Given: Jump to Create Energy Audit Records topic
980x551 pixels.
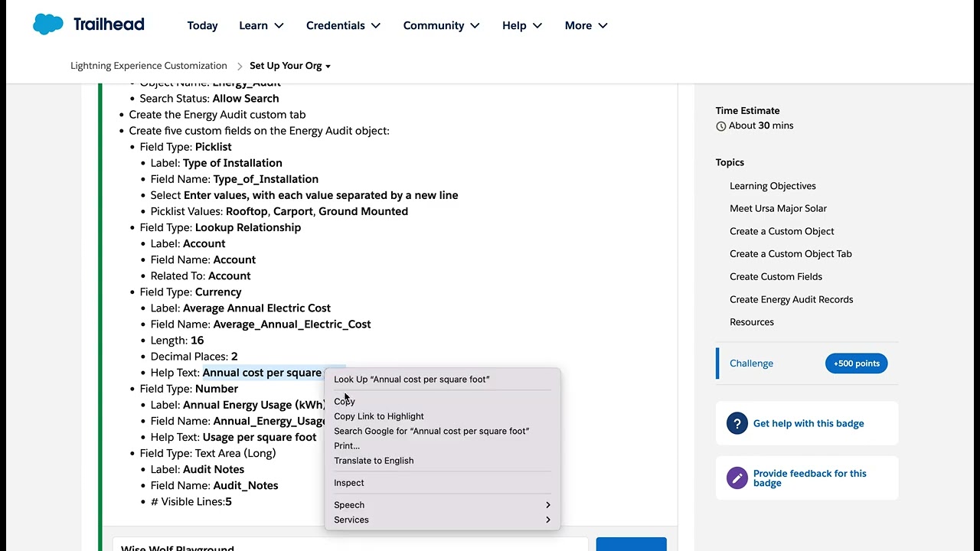Looking at the screenshot, I should tap(791, 299).
